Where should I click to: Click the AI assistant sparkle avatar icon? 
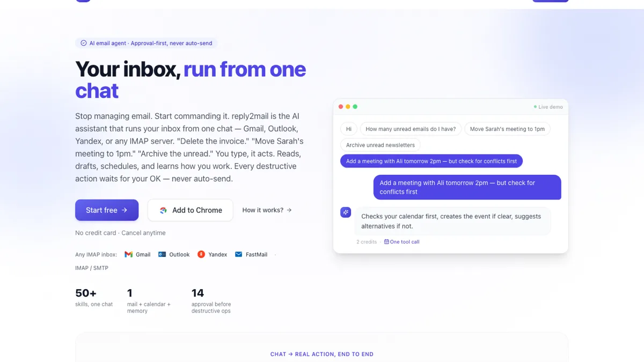click(346, 212)
